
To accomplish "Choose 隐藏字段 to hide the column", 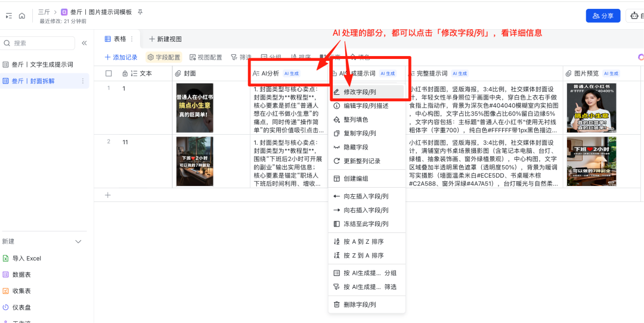I will point(355,147).
